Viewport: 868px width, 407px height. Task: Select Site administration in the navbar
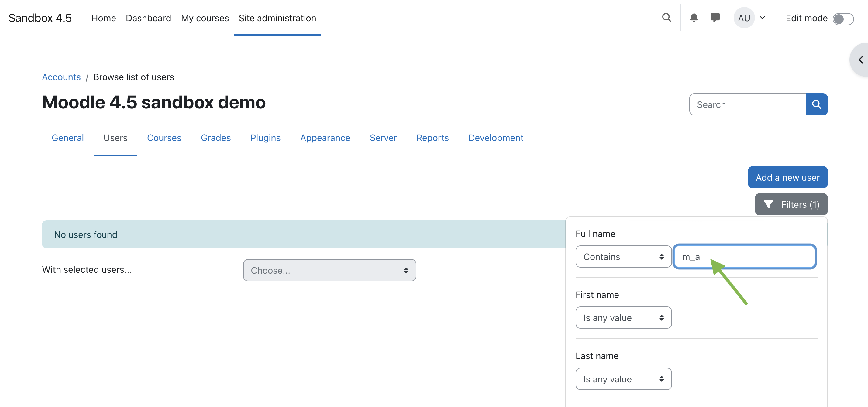(x=277, y=18)
